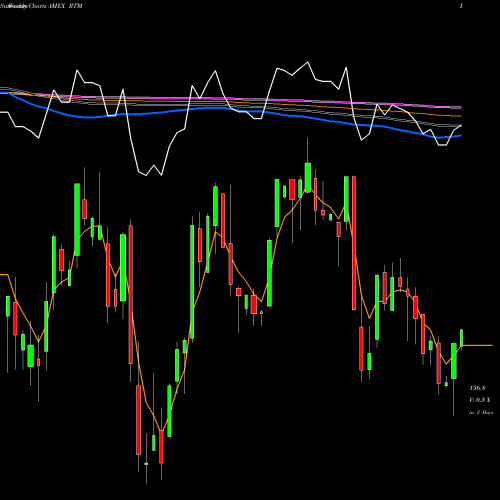The width and height of the screenshot is (500, 500).
Task: Click the 'AMEX RTM' ticker title
Action: point(65,6)
